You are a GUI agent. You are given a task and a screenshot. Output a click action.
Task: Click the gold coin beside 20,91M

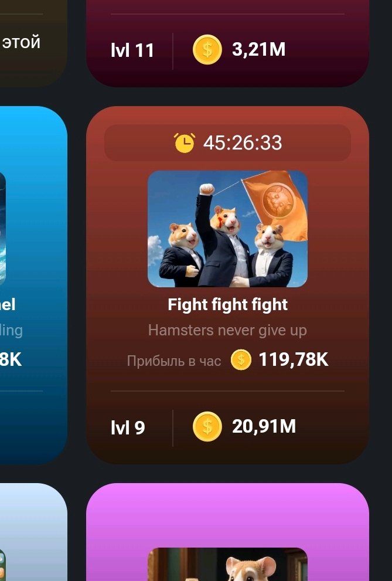[207, 426]
